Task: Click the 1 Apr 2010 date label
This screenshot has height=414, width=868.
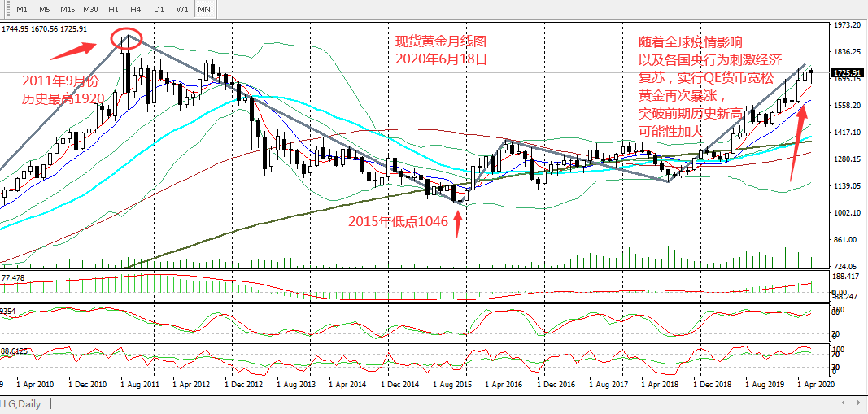Action: pos(36,384)
